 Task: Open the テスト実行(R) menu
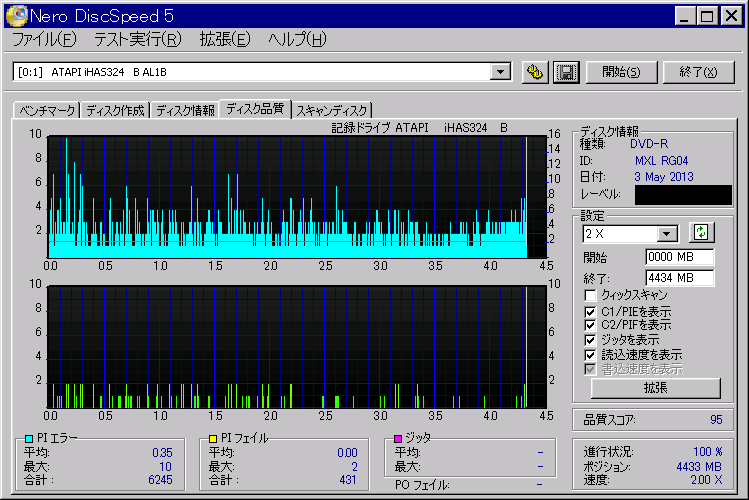click(138, 39)
